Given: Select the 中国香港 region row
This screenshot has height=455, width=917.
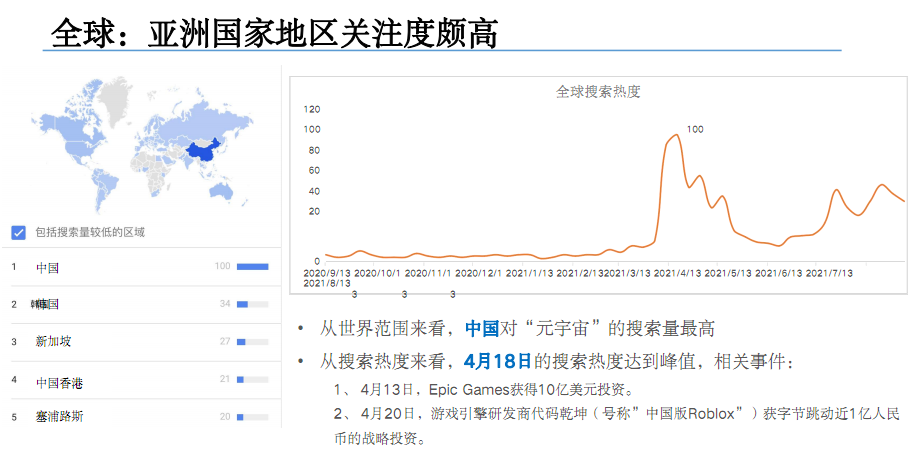Looking at the screenshot, I should point(59,380).
